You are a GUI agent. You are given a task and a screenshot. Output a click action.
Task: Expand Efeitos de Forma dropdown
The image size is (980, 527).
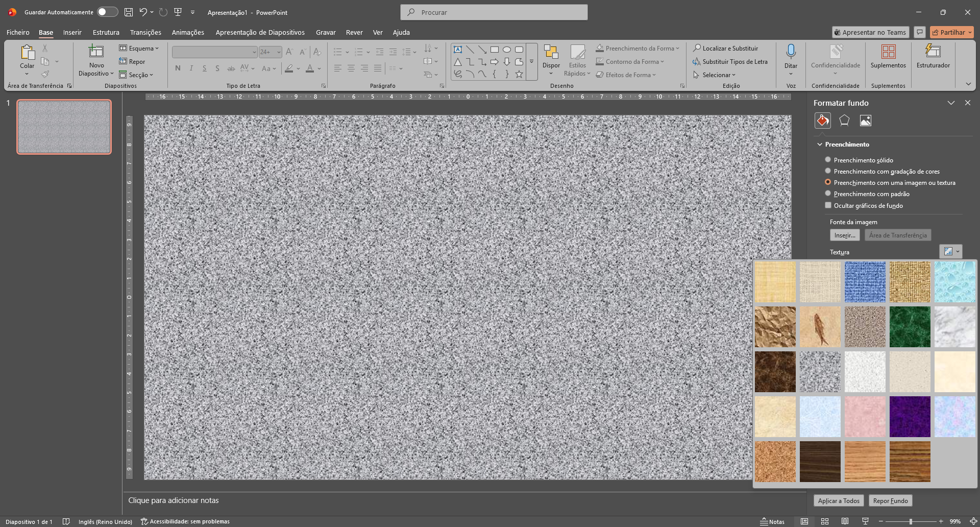click(626, 75)
